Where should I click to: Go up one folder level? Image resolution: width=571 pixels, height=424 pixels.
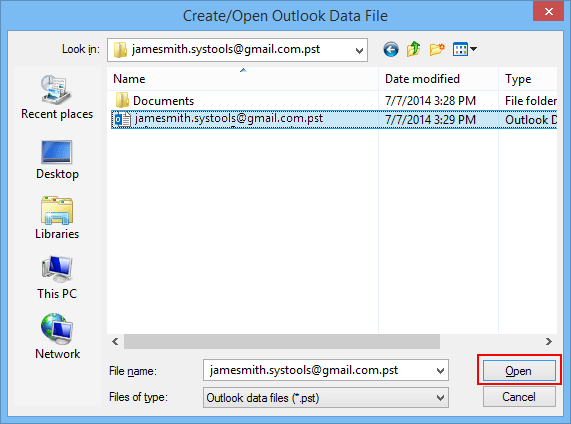tap(414, 49)
